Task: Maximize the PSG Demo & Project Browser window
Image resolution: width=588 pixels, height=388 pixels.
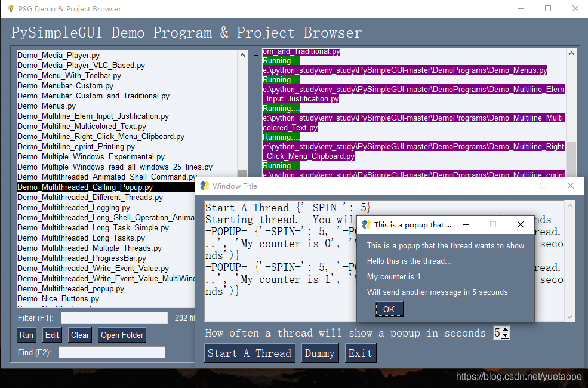Action: pyautogui.click(x=548, y=8)
